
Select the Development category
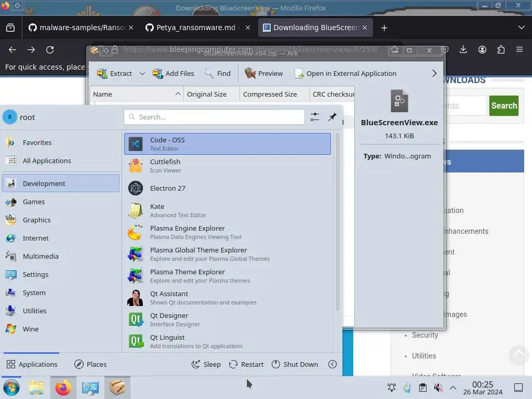pyautogui.click(x=61, y=183)
